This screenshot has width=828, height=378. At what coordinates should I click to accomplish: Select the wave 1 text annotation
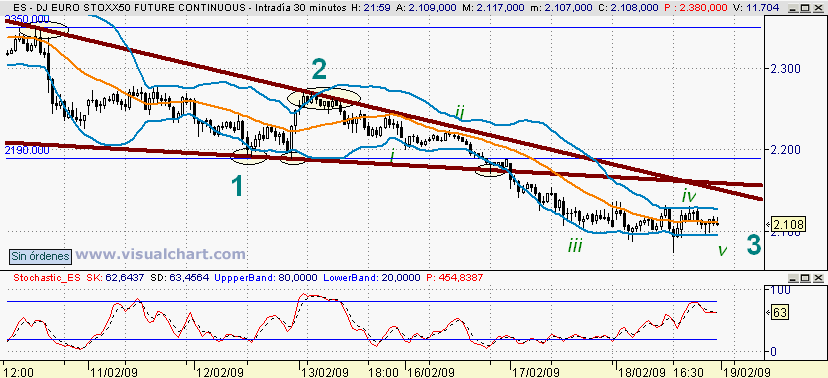coord(238,187)
